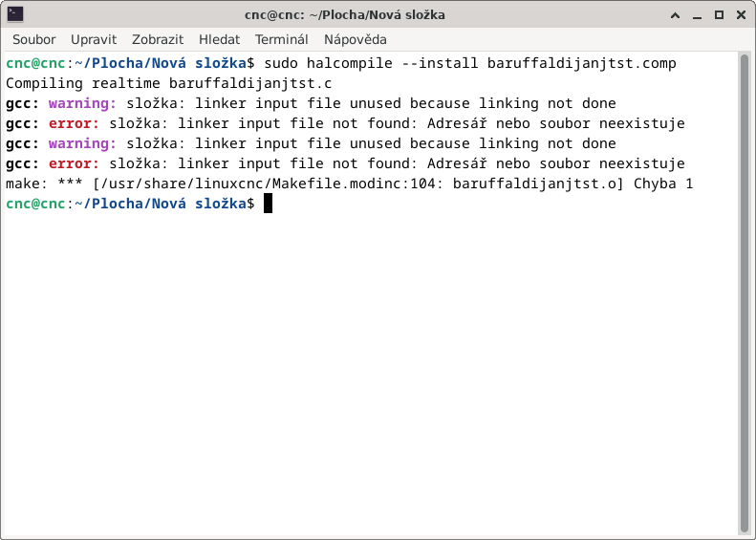
Task: Maximize the terminal window
Action: (720, 14)
